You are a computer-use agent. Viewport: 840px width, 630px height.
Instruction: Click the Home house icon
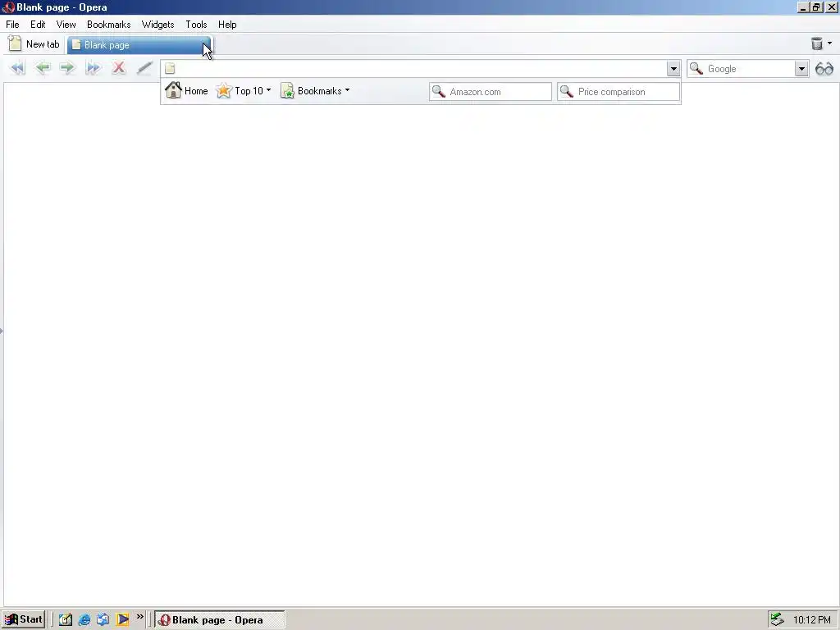174,90
